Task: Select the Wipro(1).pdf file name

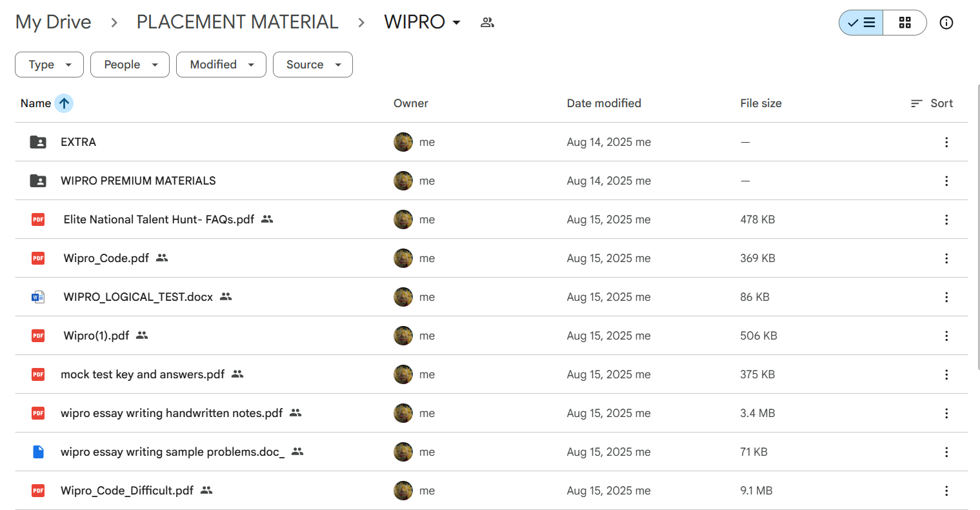Action: [x=96, y=336]
